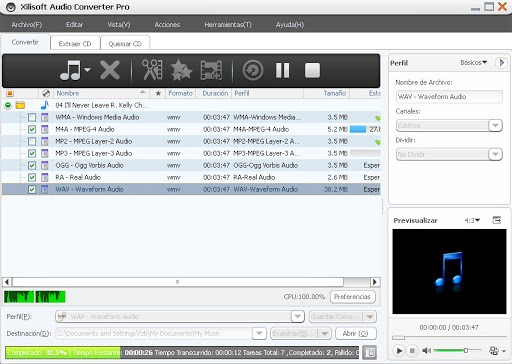Click the circular Convert toolbar icon

point(253,70)
